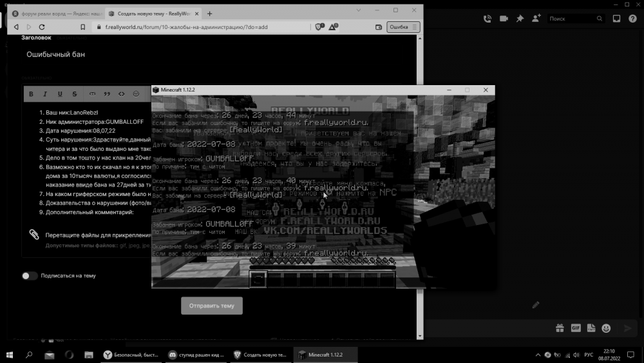This screenshot has width=644, height=363.
Task: Apply bold formatting in editor
Action: [31, 94]
